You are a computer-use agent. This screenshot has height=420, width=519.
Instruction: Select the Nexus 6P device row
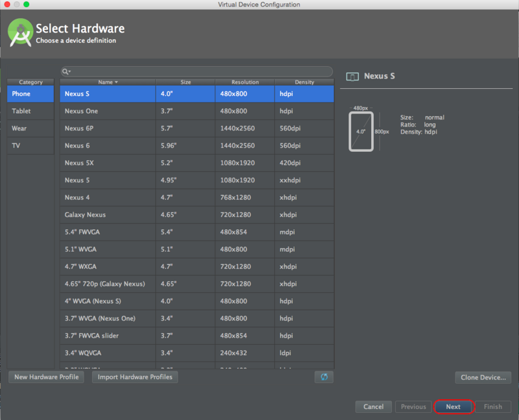(x=197, y=128)
